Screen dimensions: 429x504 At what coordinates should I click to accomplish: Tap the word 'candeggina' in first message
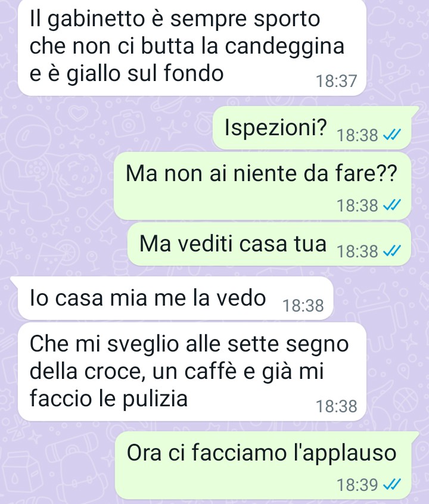[285, 46]
